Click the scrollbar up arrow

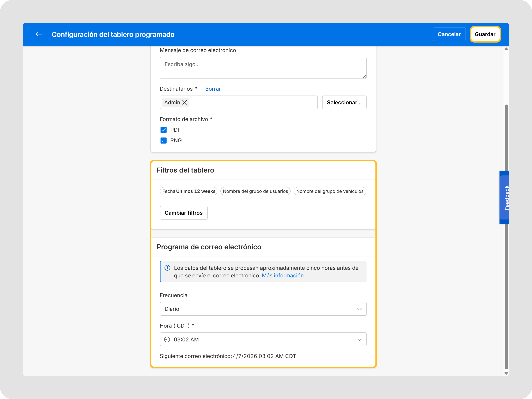506,49
